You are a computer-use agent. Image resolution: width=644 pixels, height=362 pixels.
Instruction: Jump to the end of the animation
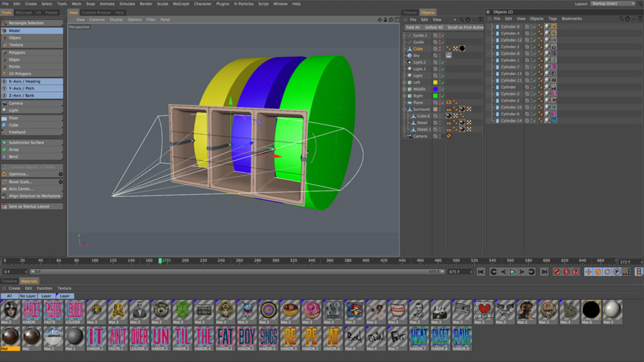544,272
